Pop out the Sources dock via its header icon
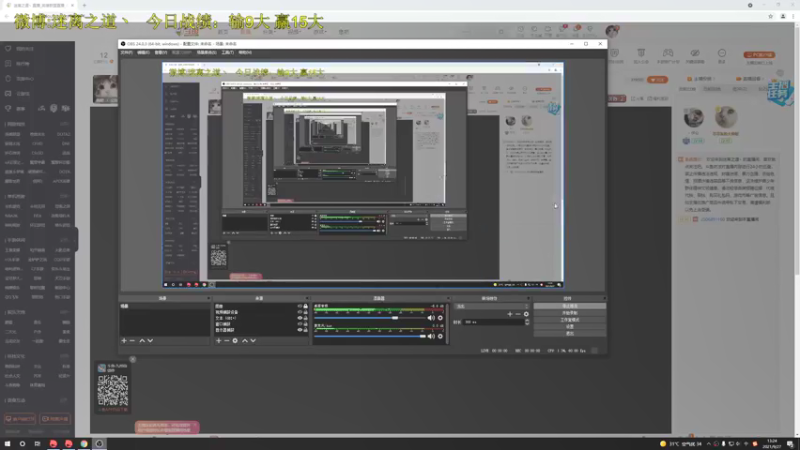The width and height of the screenshot is (800, 450). point(307,298)
